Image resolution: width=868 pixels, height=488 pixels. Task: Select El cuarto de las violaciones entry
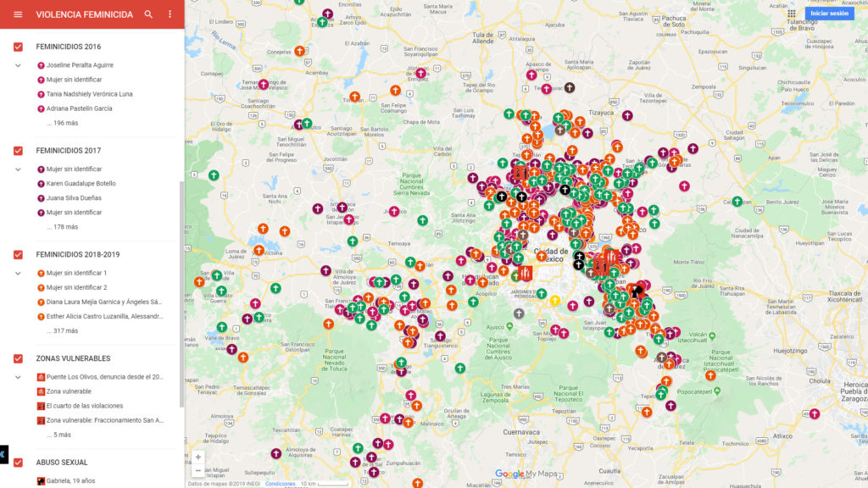point(85,406)
